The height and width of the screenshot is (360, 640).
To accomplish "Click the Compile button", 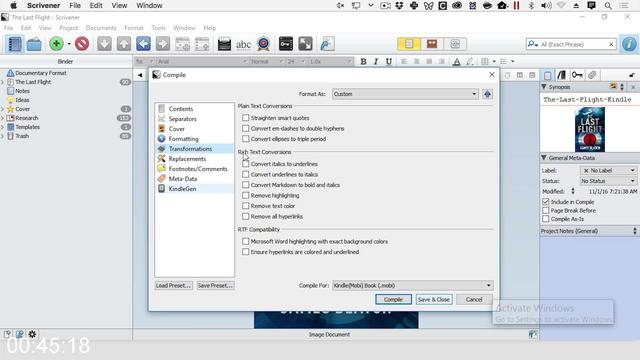I will point(393,300).
